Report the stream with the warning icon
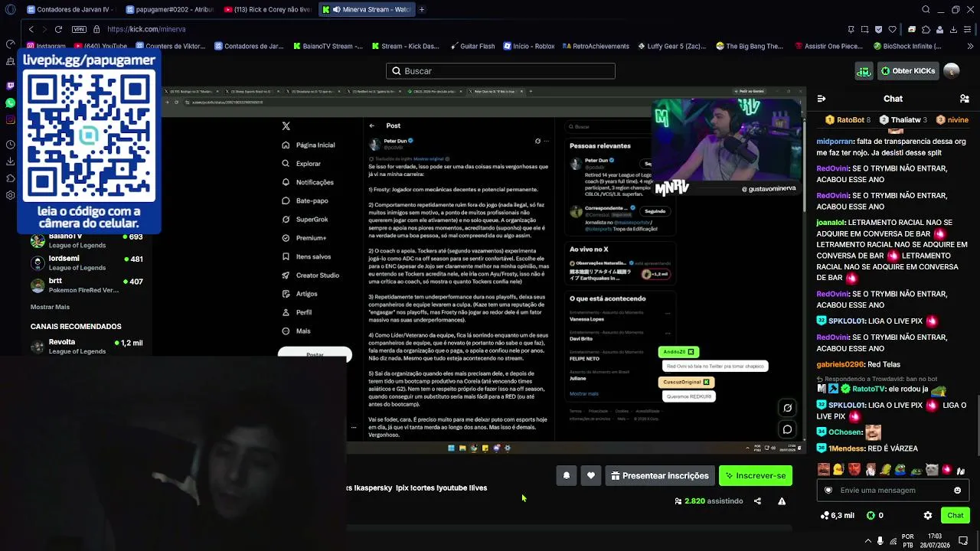Image resolution: width=980 pixels, height=551 pixels. pos(782,501)
